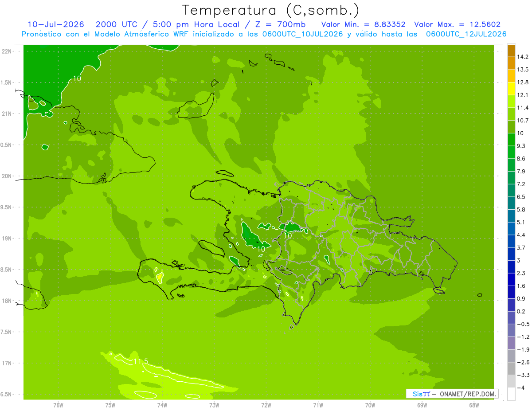Click the "76W" longitude axis label

[x=58, y=405]
